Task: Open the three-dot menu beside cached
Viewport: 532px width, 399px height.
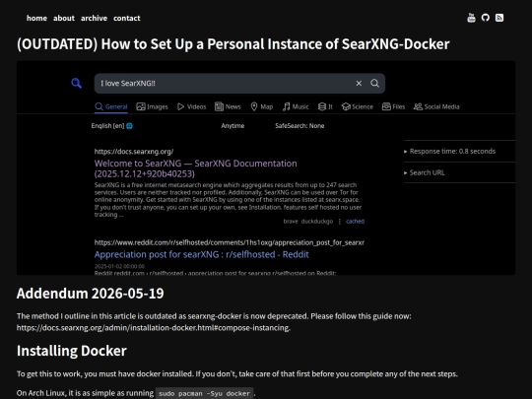Action: [339, 222]
